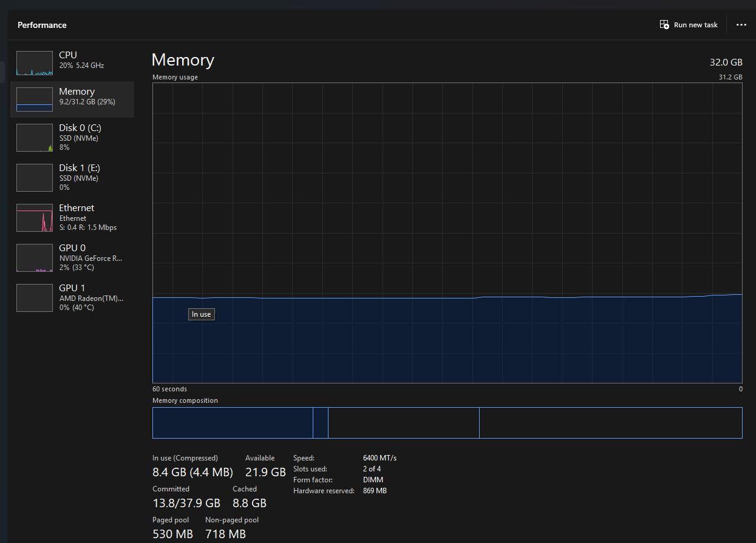Click the Performance page title
Image resolution: width=756 pixels, height=543 pixels.
coord(42,25)
